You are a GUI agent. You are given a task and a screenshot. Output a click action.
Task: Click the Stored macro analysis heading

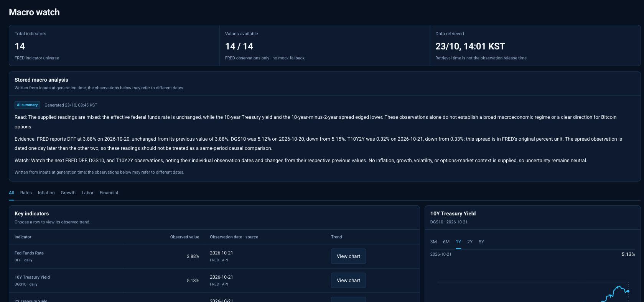coord(41,80)
